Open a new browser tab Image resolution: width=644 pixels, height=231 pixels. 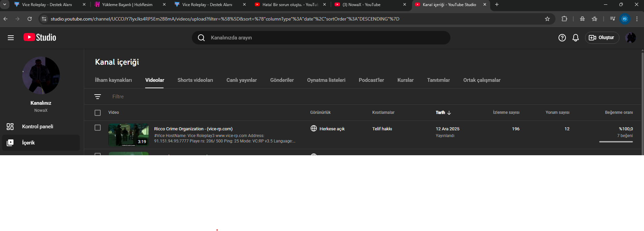497,5
